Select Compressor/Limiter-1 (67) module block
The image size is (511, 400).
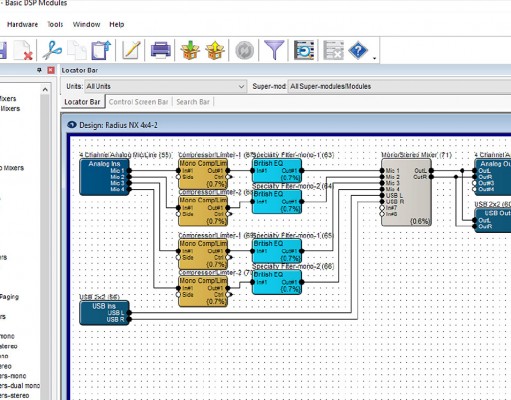(x=203, y=174)
